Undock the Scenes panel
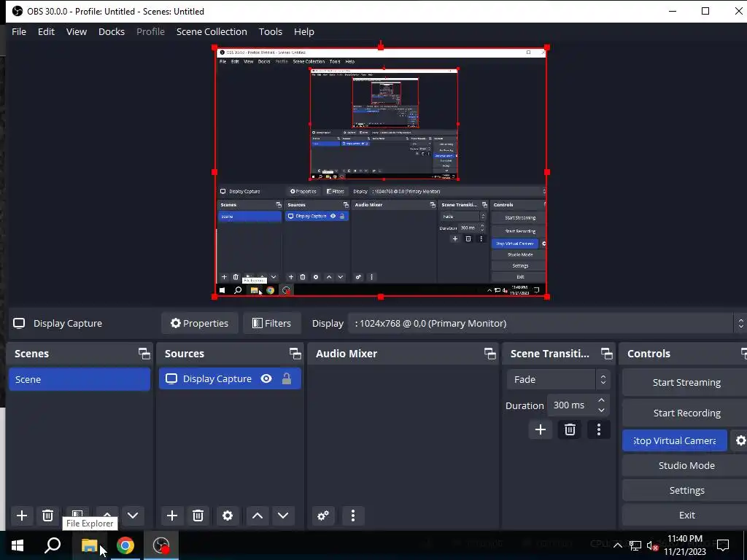The width and height of the screenshot is (747, 560). 144,354
